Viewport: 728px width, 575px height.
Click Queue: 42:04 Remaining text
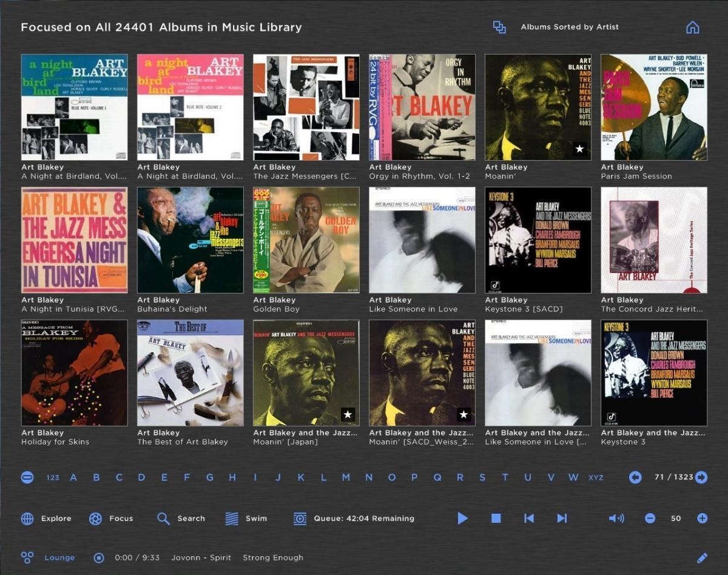(364, 519)
